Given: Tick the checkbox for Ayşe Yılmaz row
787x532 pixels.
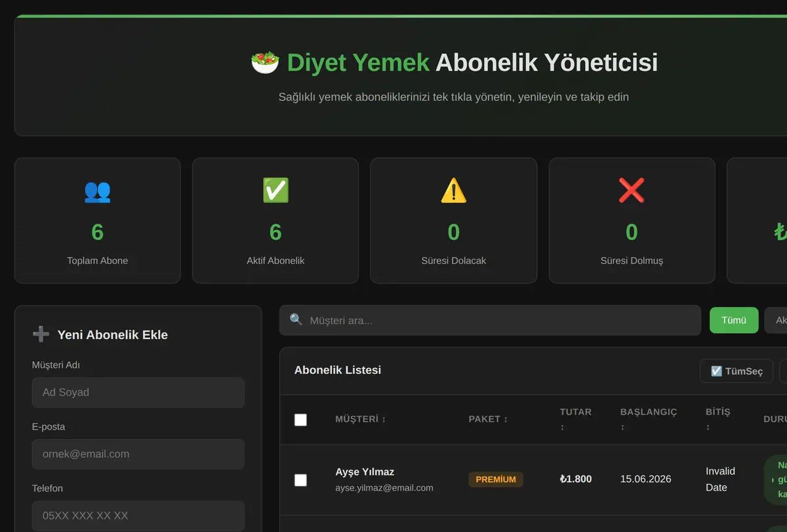Looking at the screenshot, I should (x=300, y=480).
